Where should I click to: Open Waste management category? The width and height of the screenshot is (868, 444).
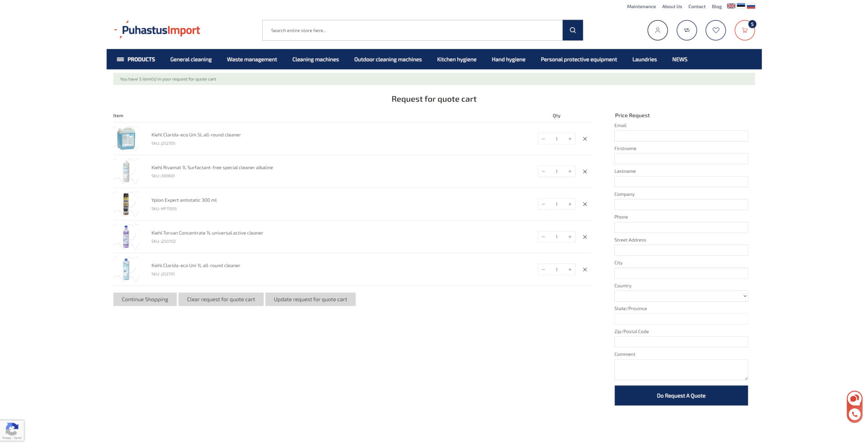click(252, 59)
